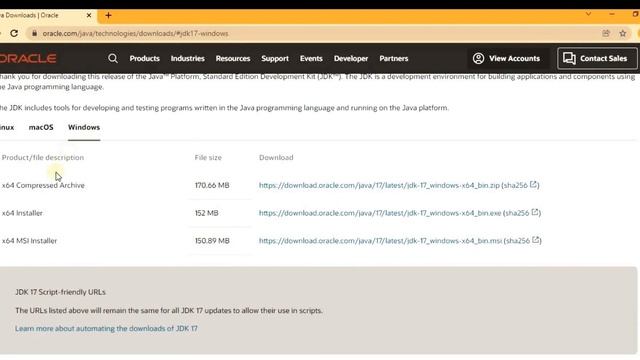The height and width of the screenshot is (360, 640).
Task: Click the Oracle logo
Action: 28,58
